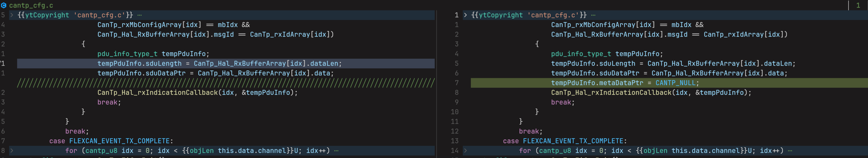The width and height of the screenshot is (868, 158).
Task: Expand folded ytCopyright chevron in right pane
Action: [465, 15]
